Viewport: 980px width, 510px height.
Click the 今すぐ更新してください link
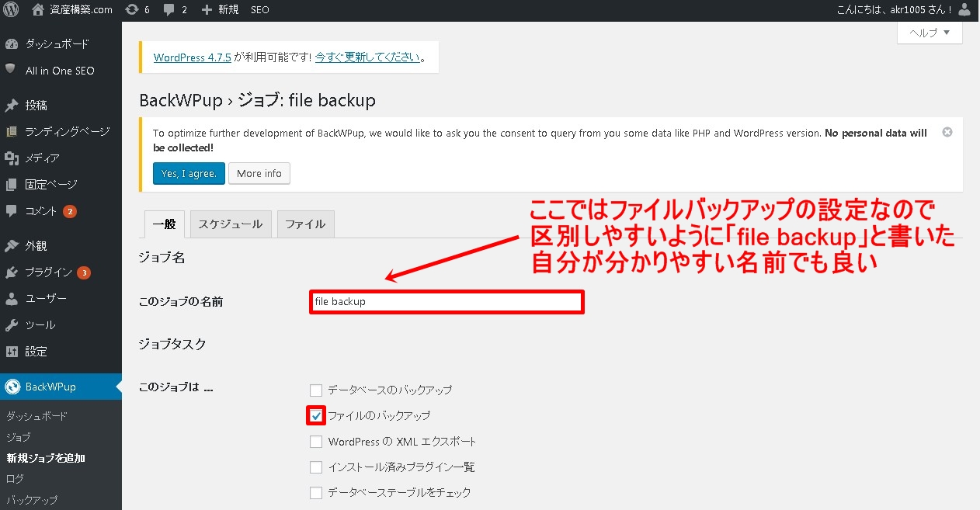coord(367,57)
